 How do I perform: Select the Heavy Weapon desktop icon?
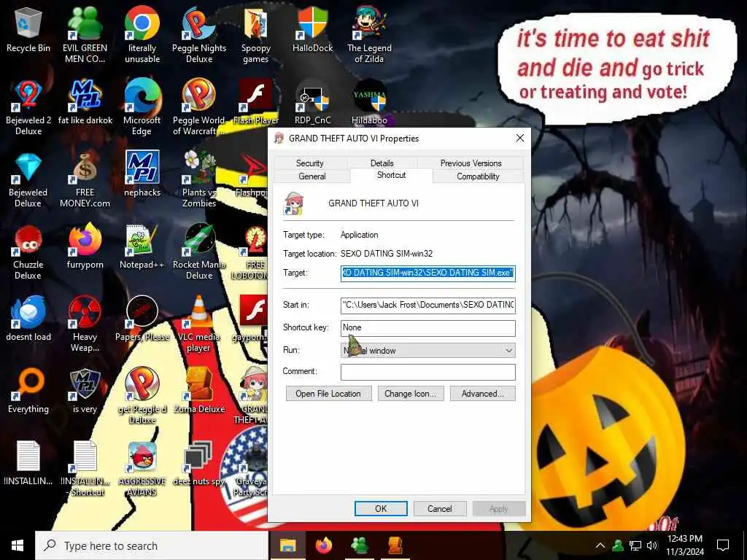click(85, 324)
